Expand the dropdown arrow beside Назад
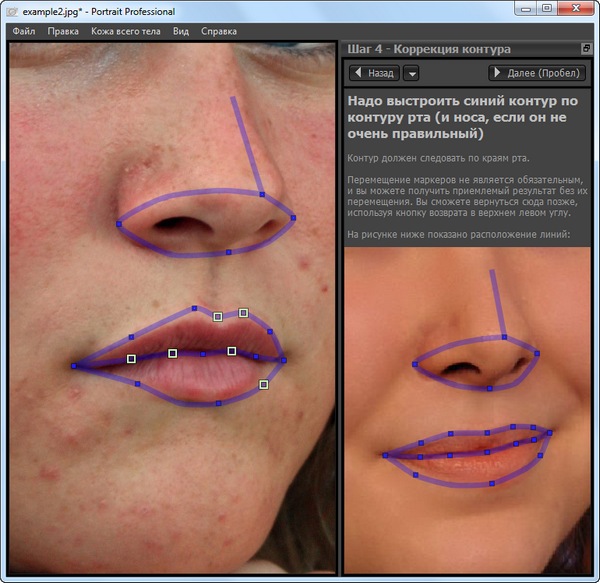The width and height of the screenshot is (600, 583). 411,73
